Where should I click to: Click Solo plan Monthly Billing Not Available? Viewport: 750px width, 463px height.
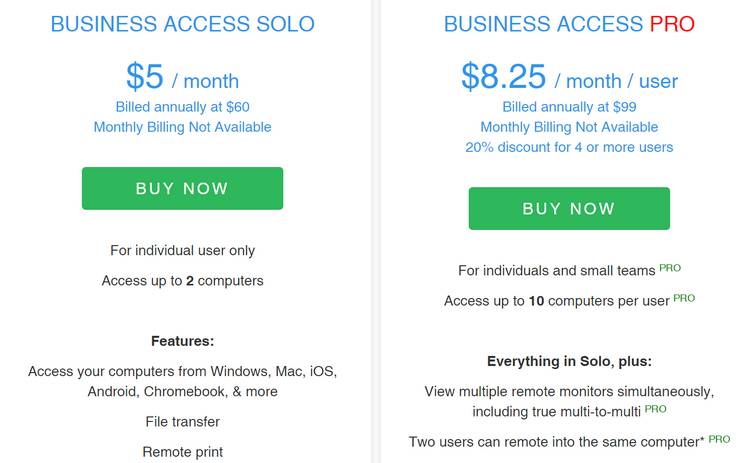click(x=182, y=127)
